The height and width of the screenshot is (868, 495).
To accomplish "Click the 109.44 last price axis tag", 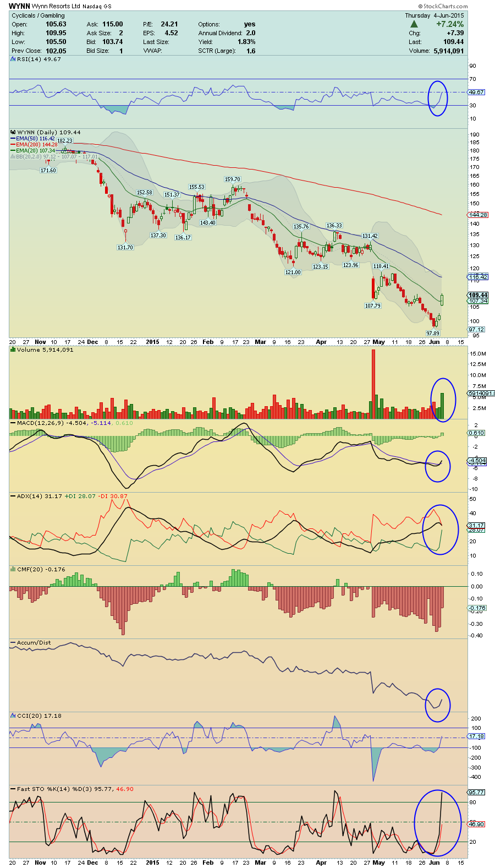I will [478, 296].
